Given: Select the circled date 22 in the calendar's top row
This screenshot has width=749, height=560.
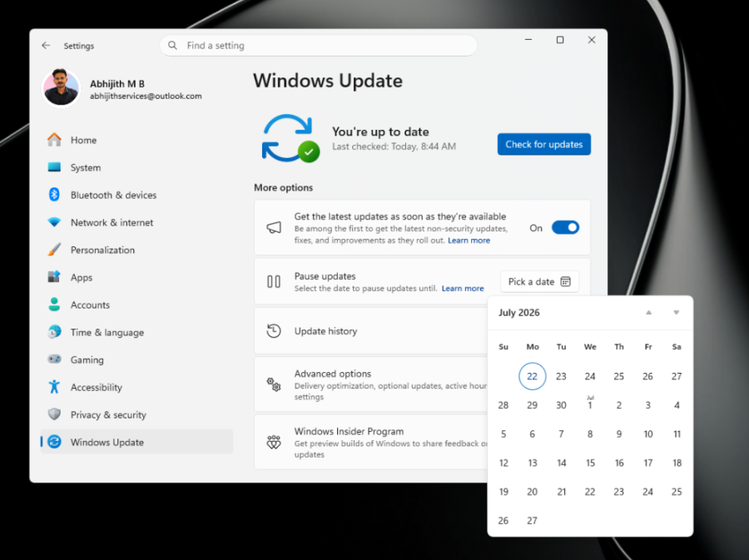Looking at the screenshot, I should 532,376.
